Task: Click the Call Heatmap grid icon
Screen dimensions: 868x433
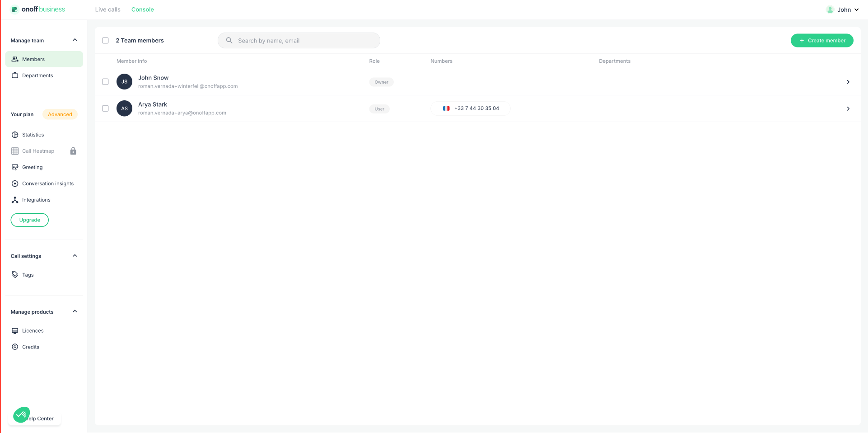Action: [15, 151]
